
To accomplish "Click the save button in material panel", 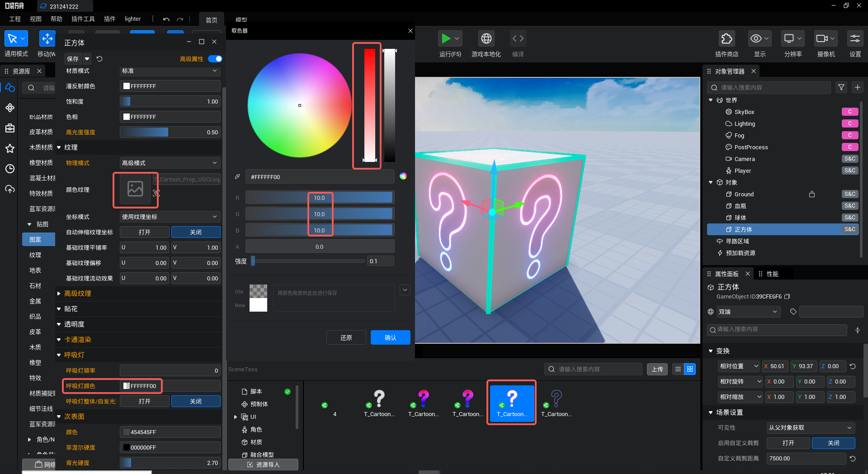I will 73,59.
